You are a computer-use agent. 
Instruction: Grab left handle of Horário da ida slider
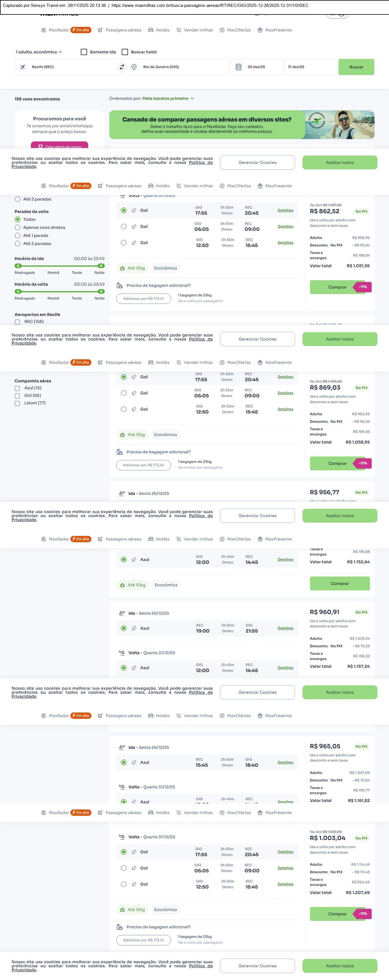point(18,266)
